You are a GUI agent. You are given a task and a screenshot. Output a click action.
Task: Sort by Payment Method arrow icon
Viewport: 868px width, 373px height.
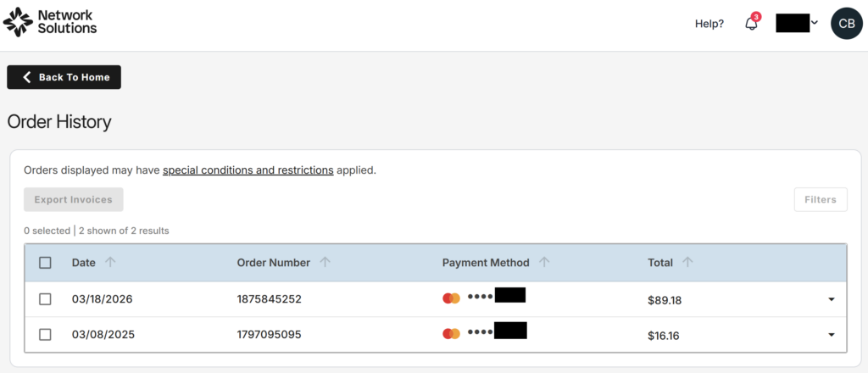coord(544,263)
